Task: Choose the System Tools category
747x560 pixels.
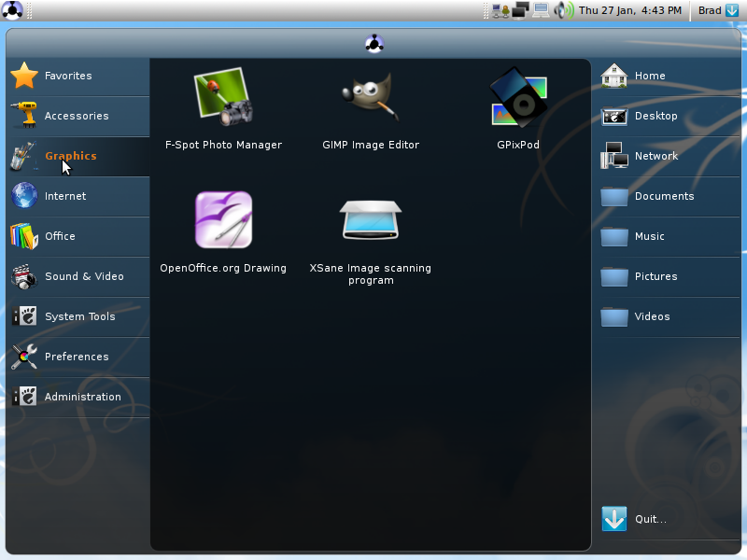Action: click(78, 316)
